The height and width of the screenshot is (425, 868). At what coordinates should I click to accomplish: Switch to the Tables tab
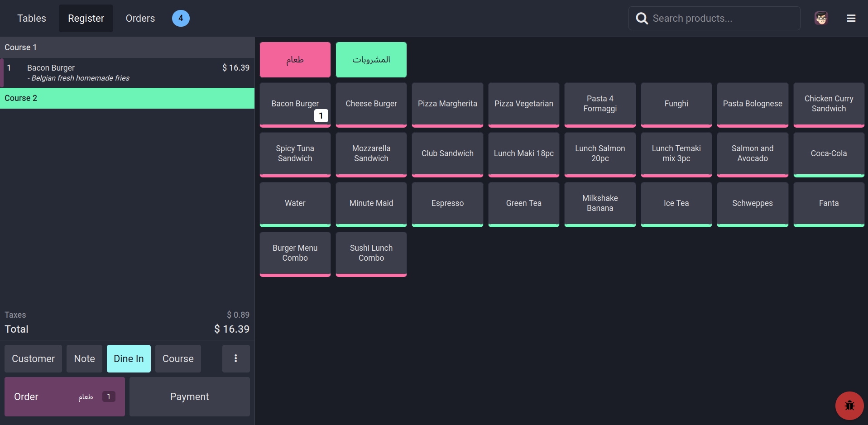click(32, 19)
